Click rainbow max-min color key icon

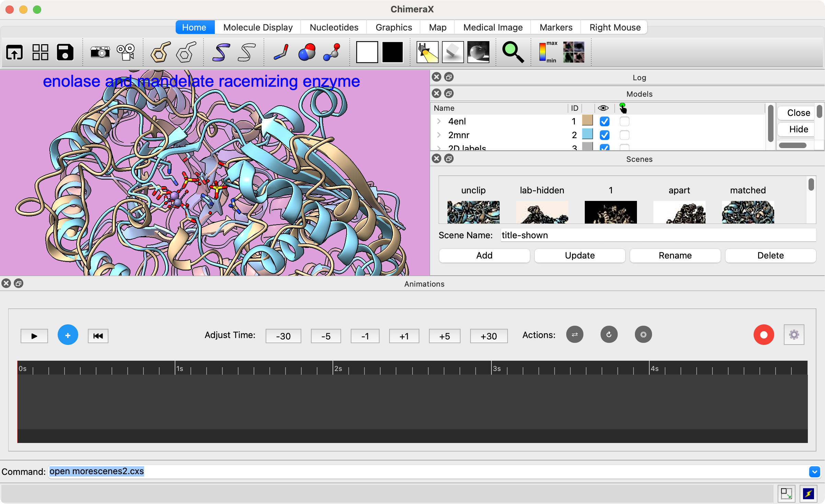click(548, 52)
